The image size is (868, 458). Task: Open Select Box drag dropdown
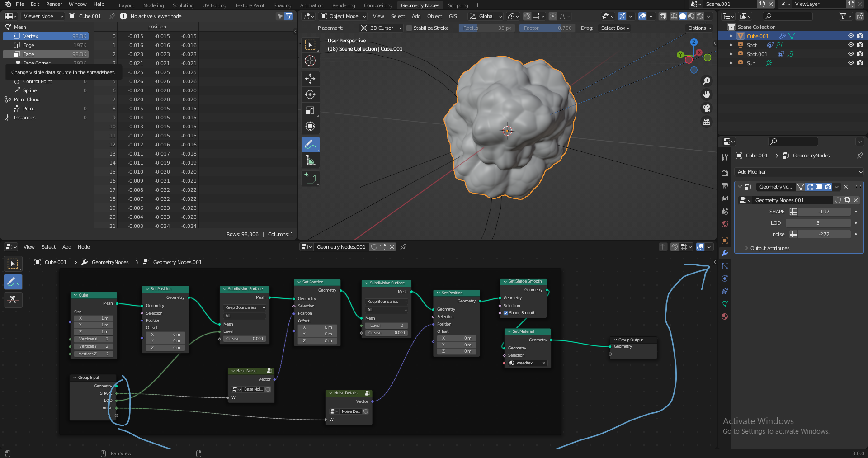pyautogui.click(x=615, y=28)
